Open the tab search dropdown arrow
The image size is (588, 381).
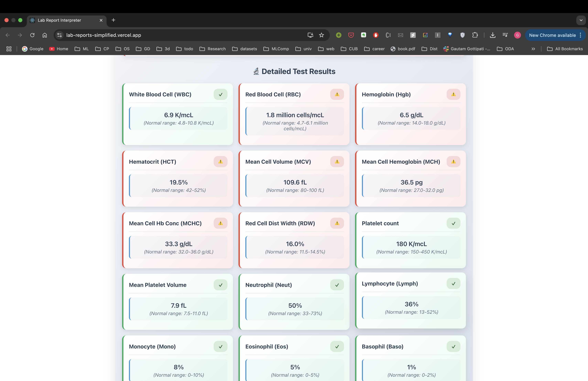click(x=581, y=20)
